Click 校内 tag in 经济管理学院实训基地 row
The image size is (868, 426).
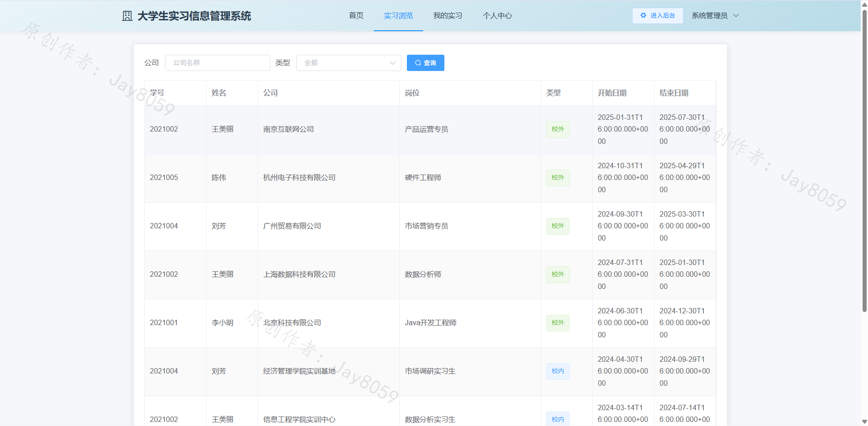click(x=558, y=371)
